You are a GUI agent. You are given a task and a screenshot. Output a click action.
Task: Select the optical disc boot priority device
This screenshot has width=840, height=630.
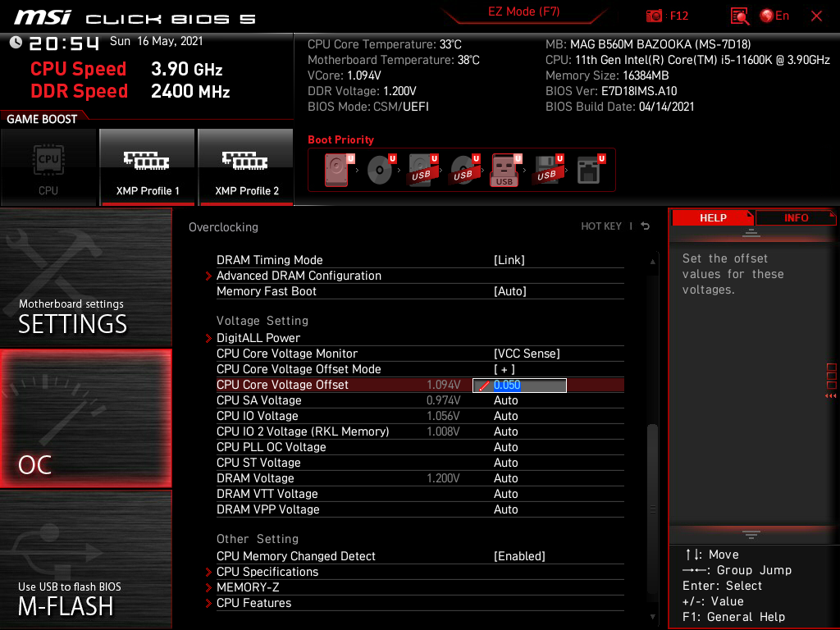tap(381, 169)
